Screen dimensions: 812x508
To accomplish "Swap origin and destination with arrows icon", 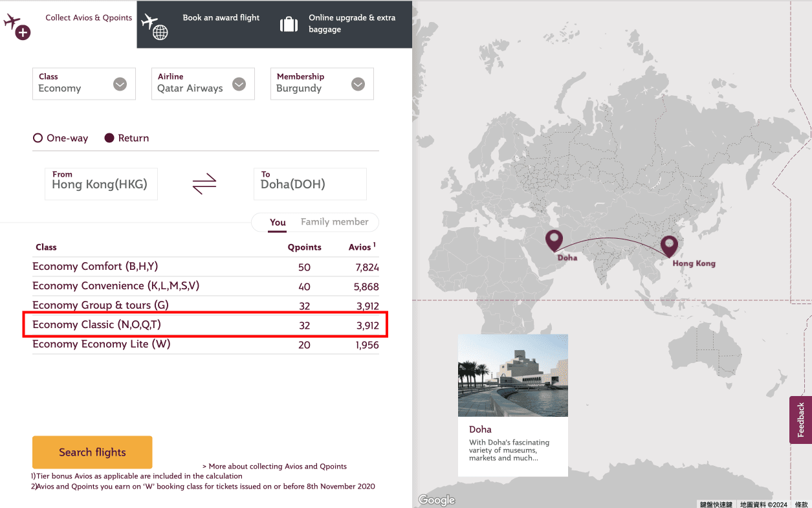I will tap(204, 184).
